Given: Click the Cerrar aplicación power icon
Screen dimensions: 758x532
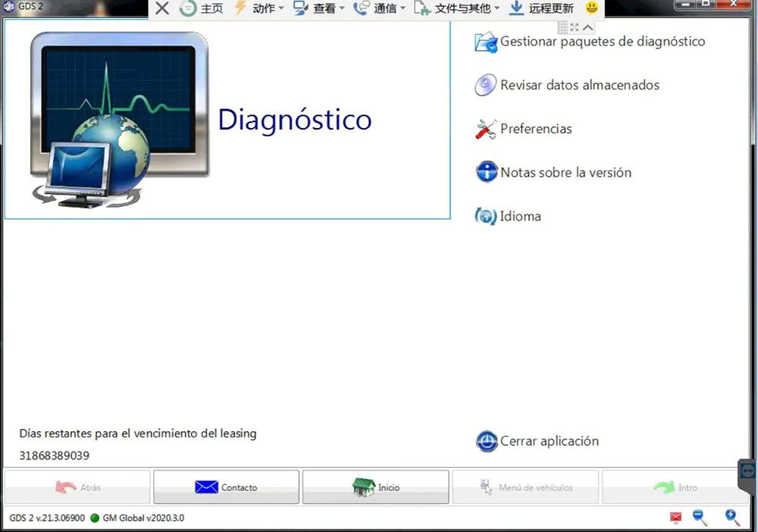Looking at the screenshot, I should pos(486,441).
